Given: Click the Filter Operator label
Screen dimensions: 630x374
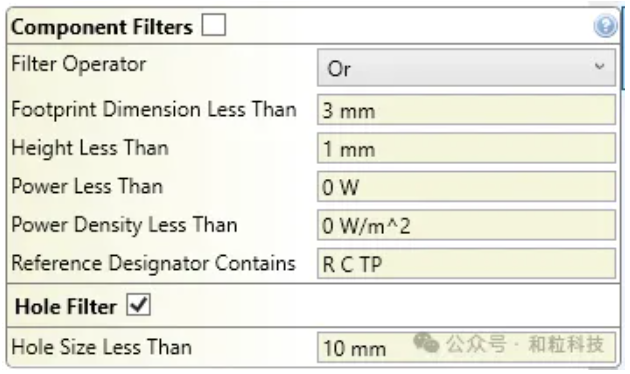Looking at the screenshot, I should click(79, 64).
